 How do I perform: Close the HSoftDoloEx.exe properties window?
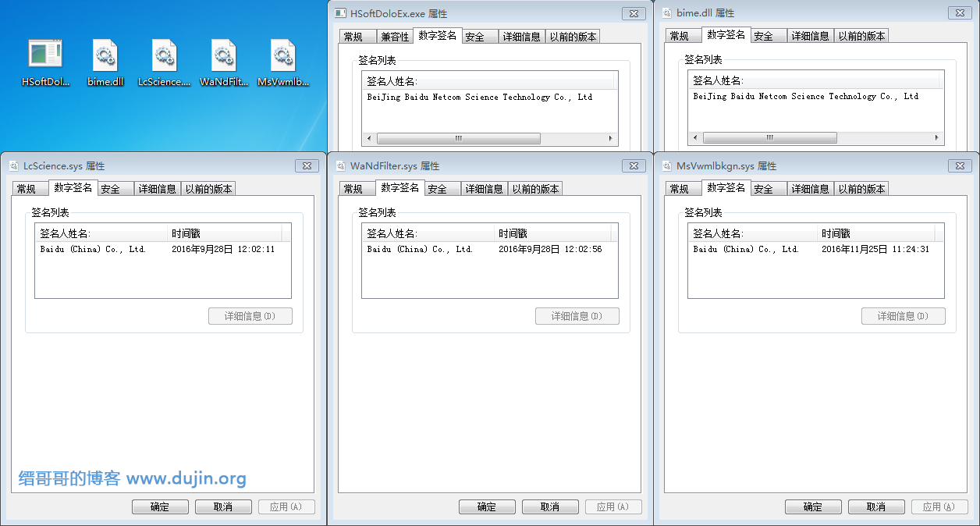(x=634, y=13)
